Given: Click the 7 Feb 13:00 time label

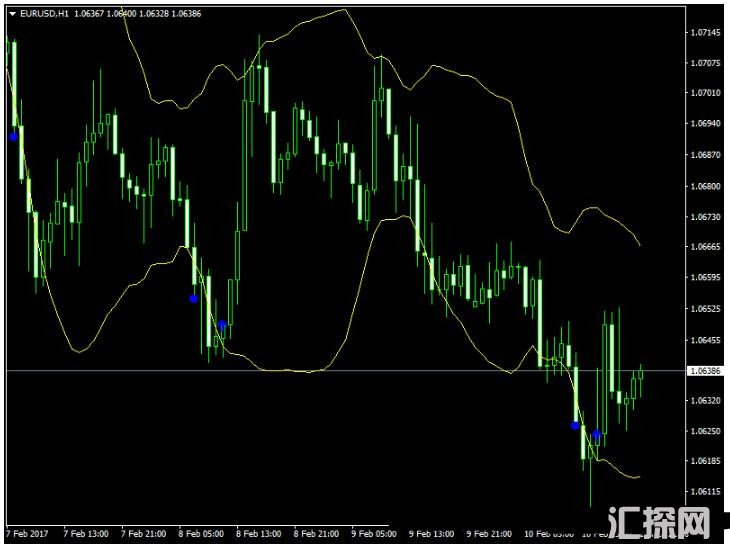Looking at the screenshot, I should [86, 533].
